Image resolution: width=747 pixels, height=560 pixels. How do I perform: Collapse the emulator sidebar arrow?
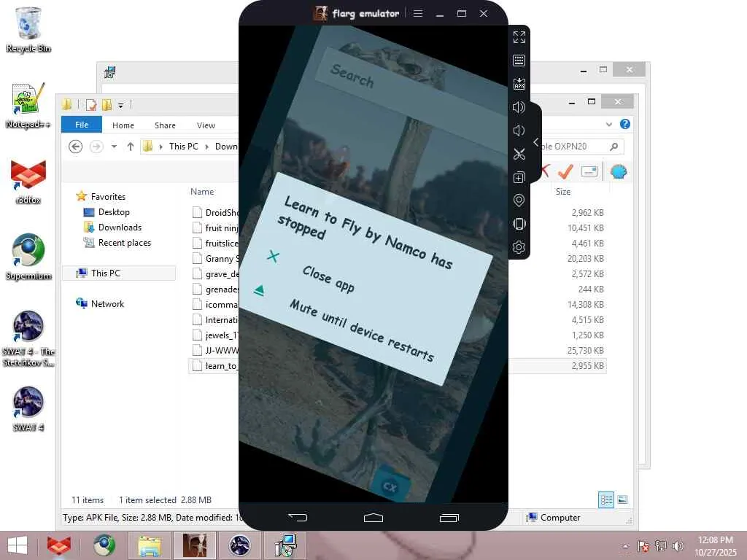coord(536,142)
